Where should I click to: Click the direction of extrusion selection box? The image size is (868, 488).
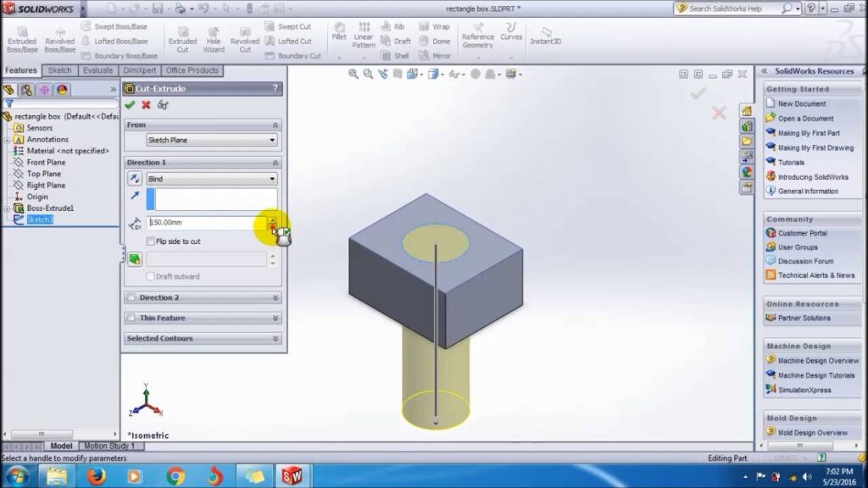[x=211, y=199]
